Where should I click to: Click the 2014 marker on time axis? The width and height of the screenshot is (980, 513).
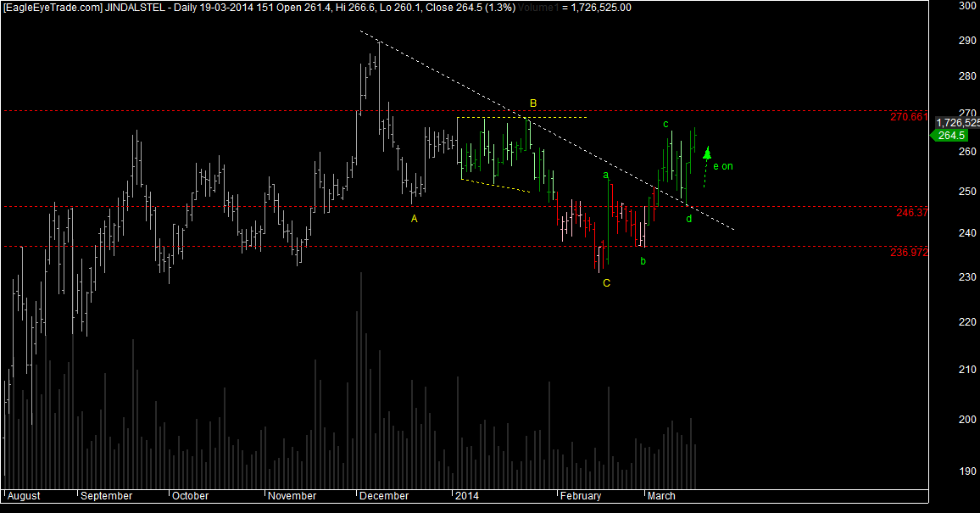coord(467,495)
